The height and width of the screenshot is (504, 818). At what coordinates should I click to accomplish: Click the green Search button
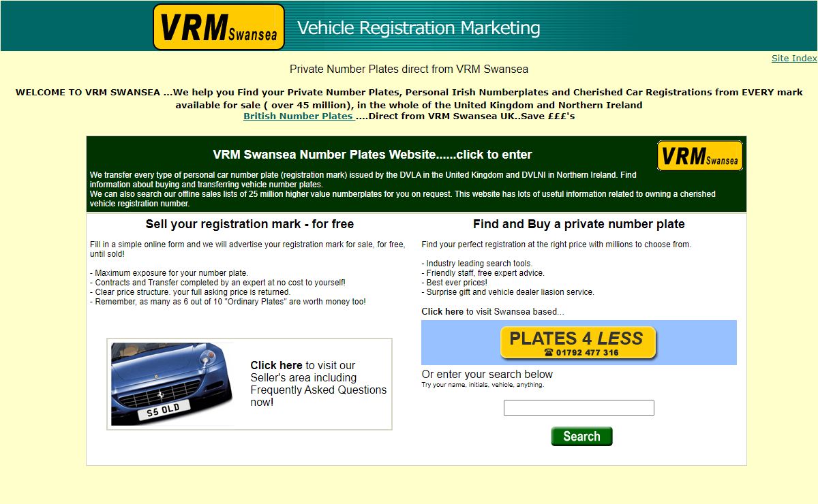coord(581,437)
